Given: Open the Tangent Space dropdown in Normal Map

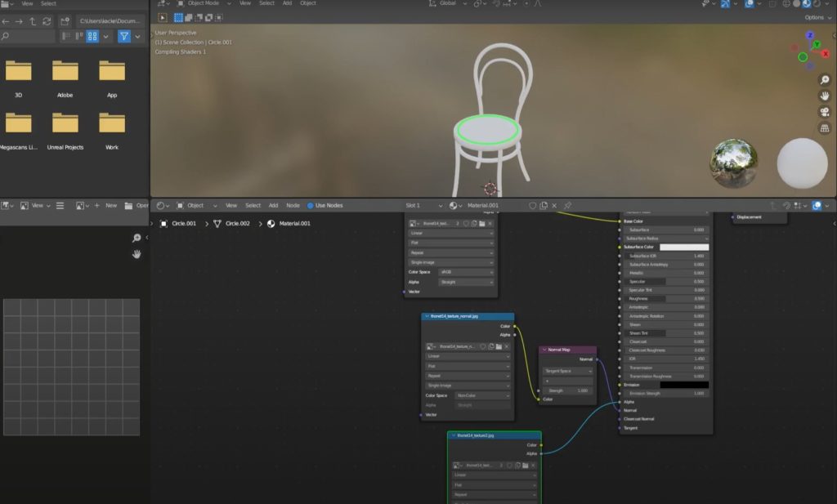Looking at the screenshot, I should click(567, 371).
